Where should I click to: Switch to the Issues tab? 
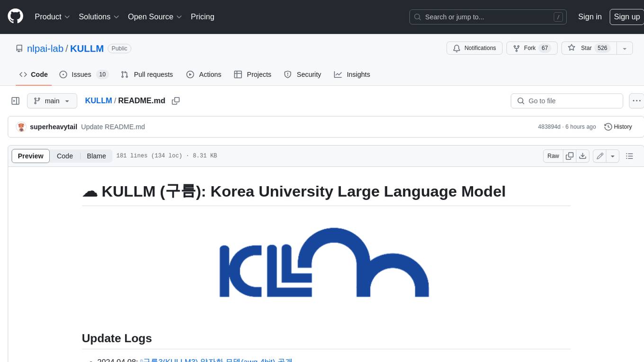coord(84,74)
